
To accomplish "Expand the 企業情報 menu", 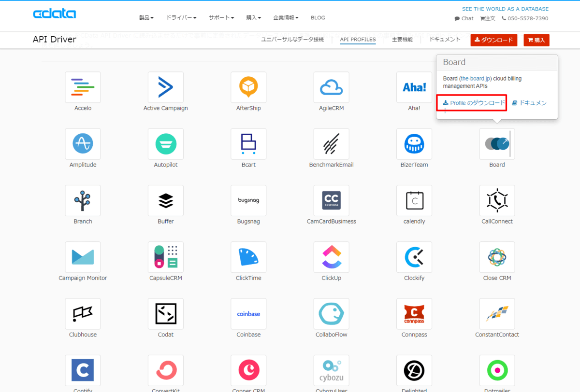I will tap(286, 18).
